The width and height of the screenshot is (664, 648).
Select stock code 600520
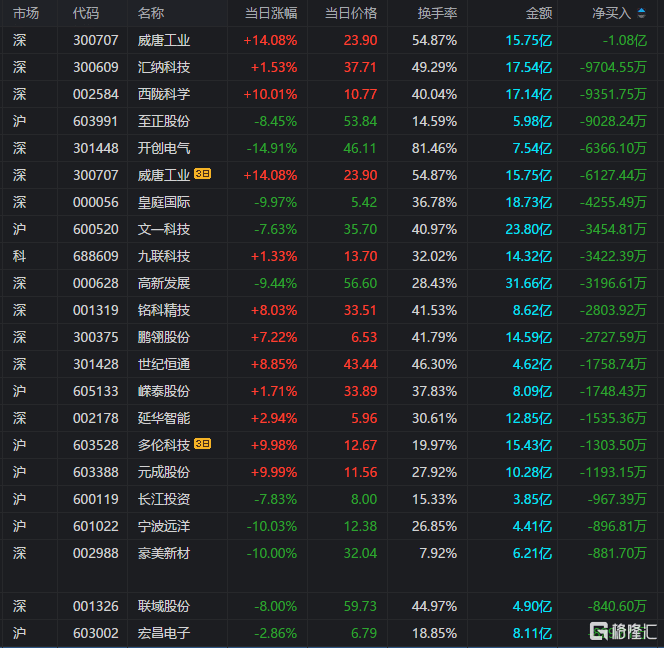(96, 230)
